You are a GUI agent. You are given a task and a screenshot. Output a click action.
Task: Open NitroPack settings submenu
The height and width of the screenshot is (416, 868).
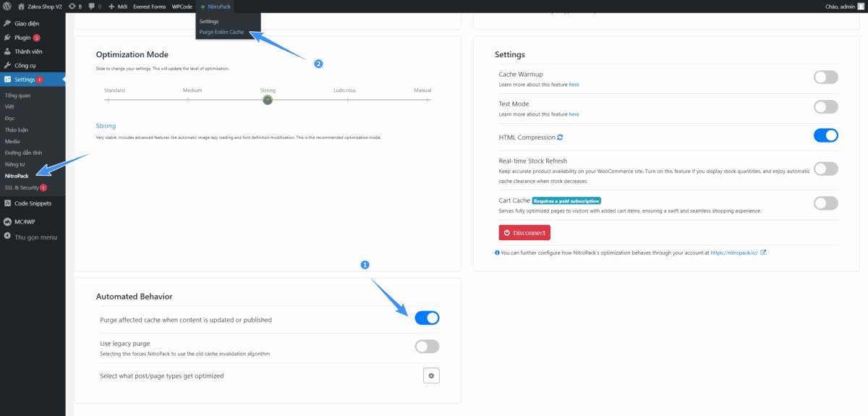[x=17, y=176]
